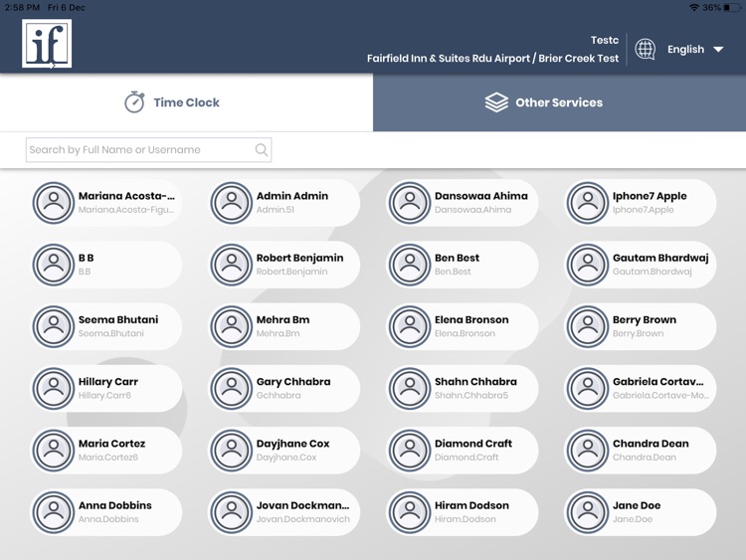Screen dimensions: 746x560
Task: Select Elena Bronson user avatar
Action: point(410,326)
